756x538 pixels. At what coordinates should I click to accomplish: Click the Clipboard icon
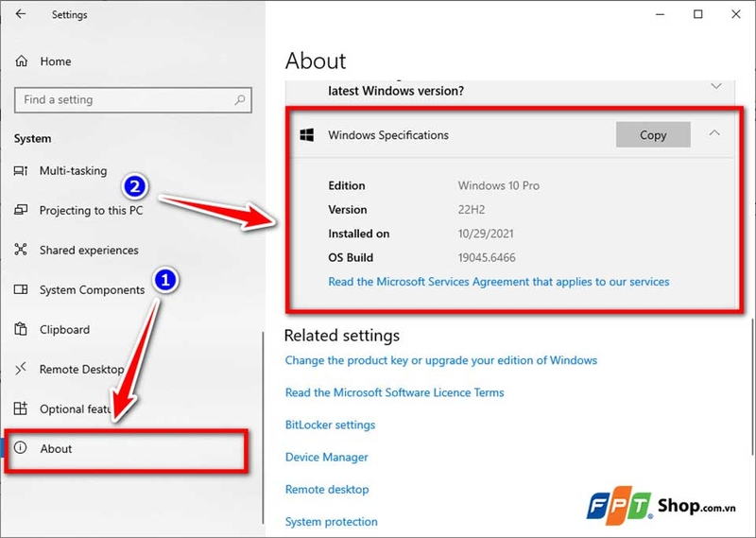coord(21,329)
